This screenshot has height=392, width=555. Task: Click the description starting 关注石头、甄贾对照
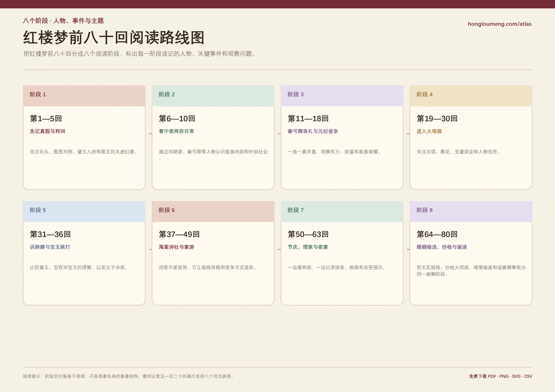pos(84,152)
